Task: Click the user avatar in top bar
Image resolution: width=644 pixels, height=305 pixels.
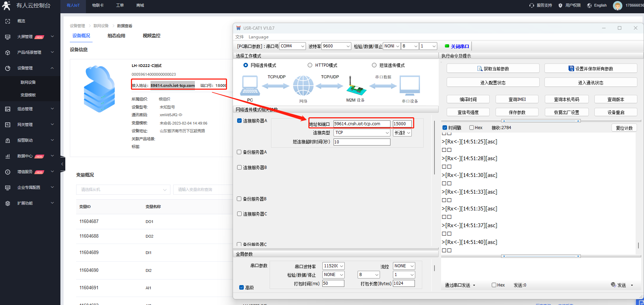Action: (x=617, y=6)
